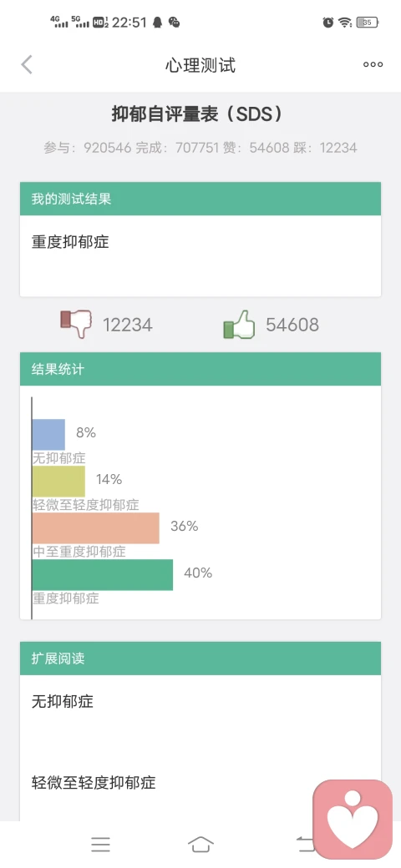Open the three-dot more options menu

tap(373, 65)
